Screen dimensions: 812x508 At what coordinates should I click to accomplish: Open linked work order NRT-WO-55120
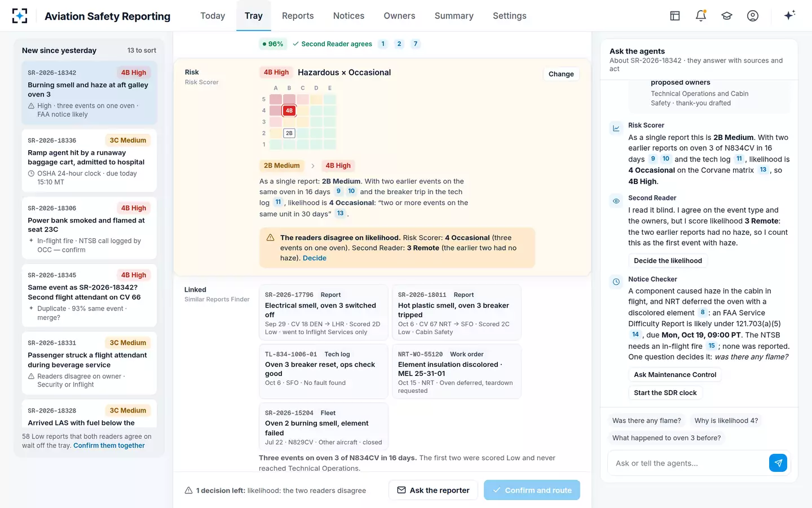click(457, 371)
